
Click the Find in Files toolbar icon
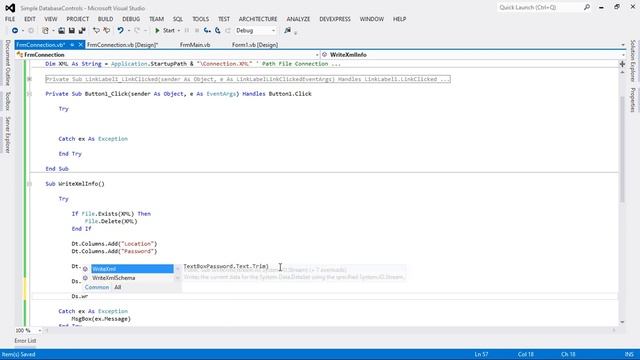[x=287, y=31]
